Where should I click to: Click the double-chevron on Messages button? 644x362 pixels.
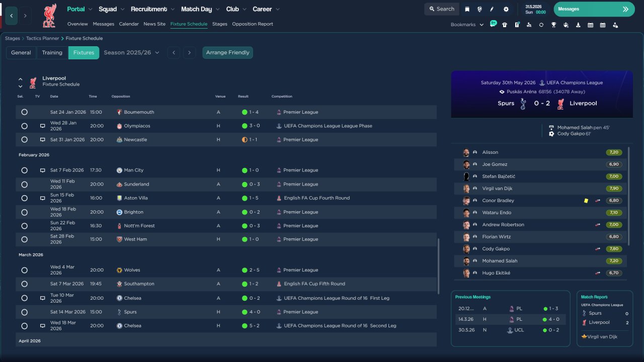click(625, 9)
